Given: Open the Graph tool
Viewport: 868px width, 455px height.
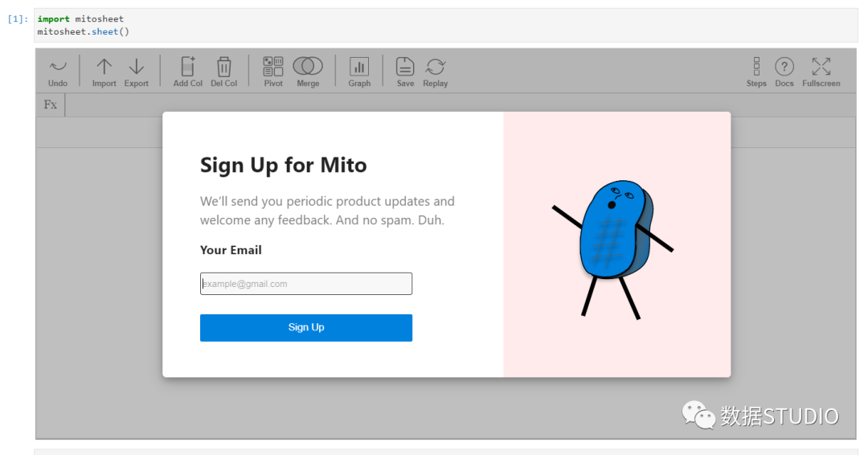Looking at the screenshot, I should [359, 72].
